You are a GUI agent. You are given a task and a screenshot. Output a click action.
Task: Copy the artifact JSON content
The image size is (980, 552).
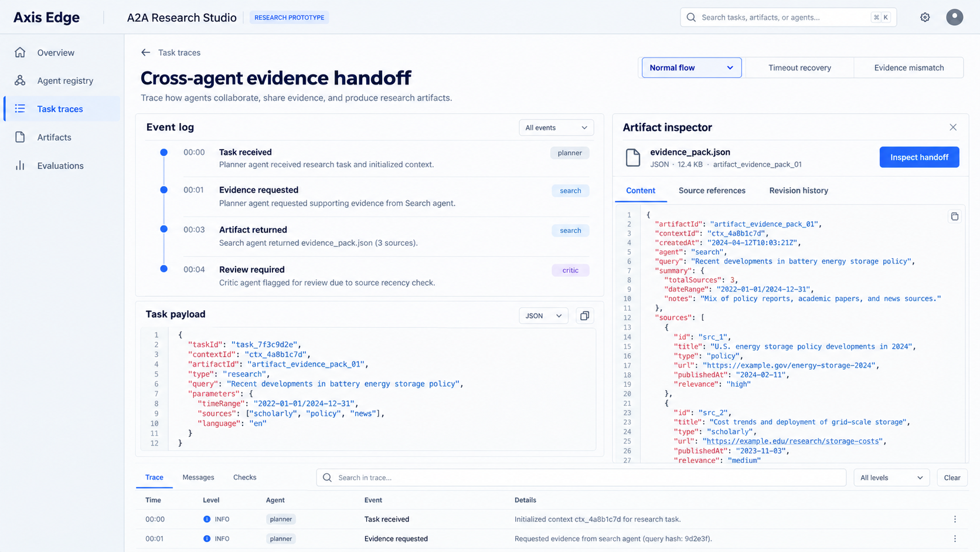[x=955, y=216]
